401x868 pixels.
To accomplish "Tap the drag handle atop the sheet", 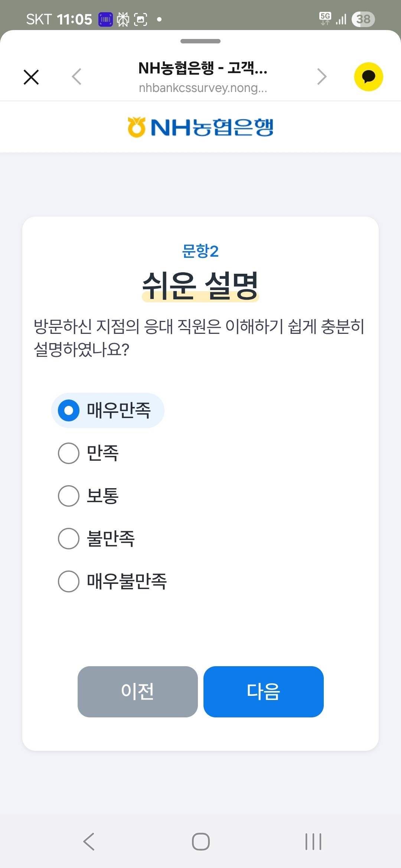I will (x=200, y=41).
